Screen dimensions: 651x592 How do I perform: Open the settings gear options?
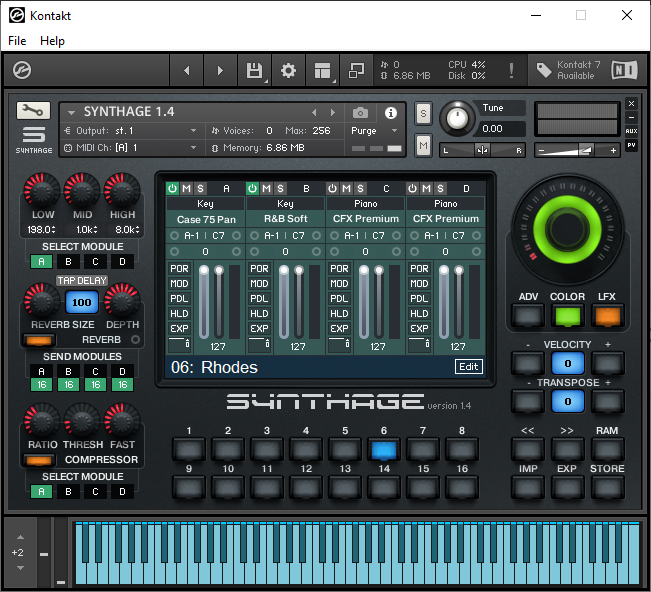point(288,70)
